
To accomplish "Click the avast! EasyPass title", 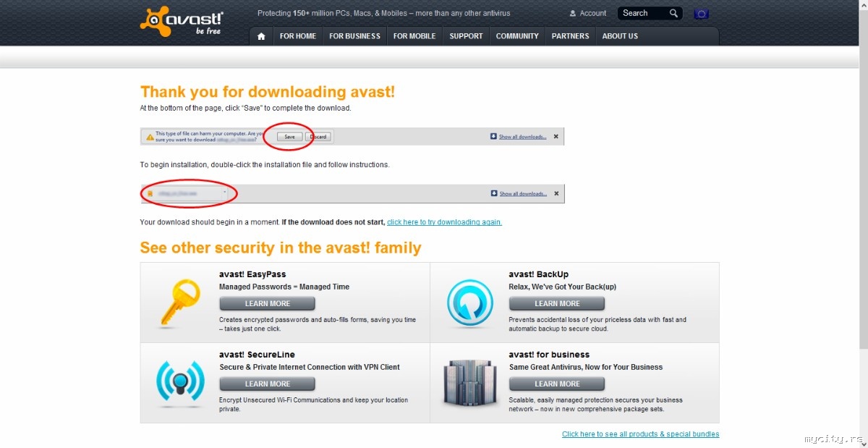I will click(252, 274).
